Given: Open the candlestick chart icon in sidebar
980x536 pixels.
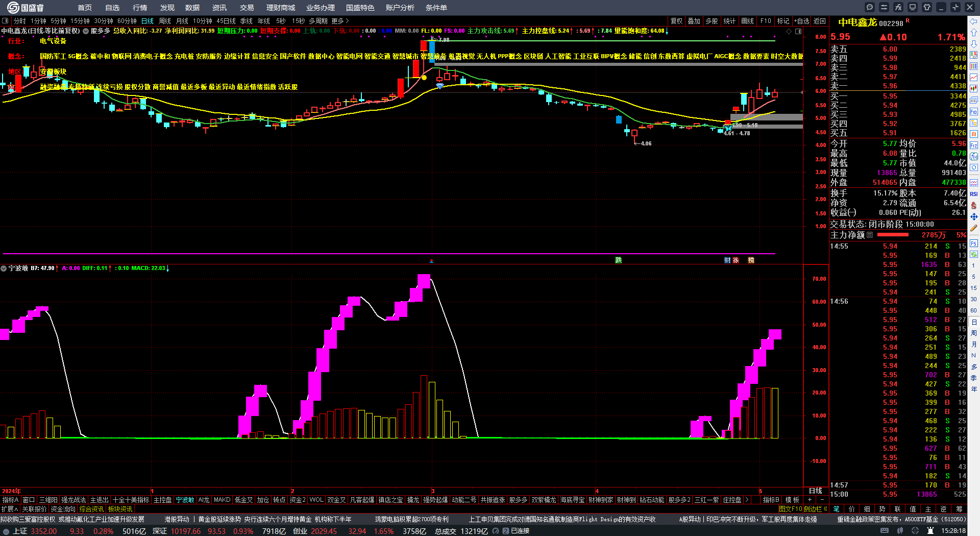Looking at the screenshot, I should 974,89.
